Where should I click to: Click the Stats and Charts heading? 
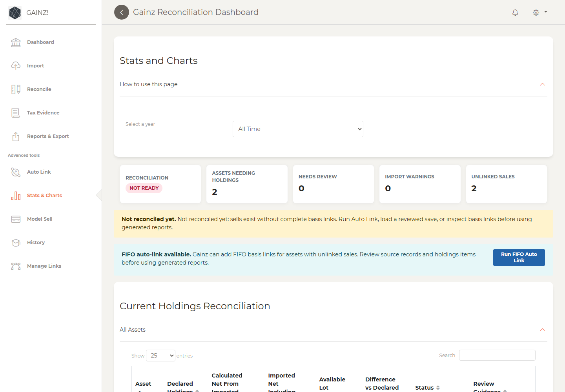coord(159,61)
